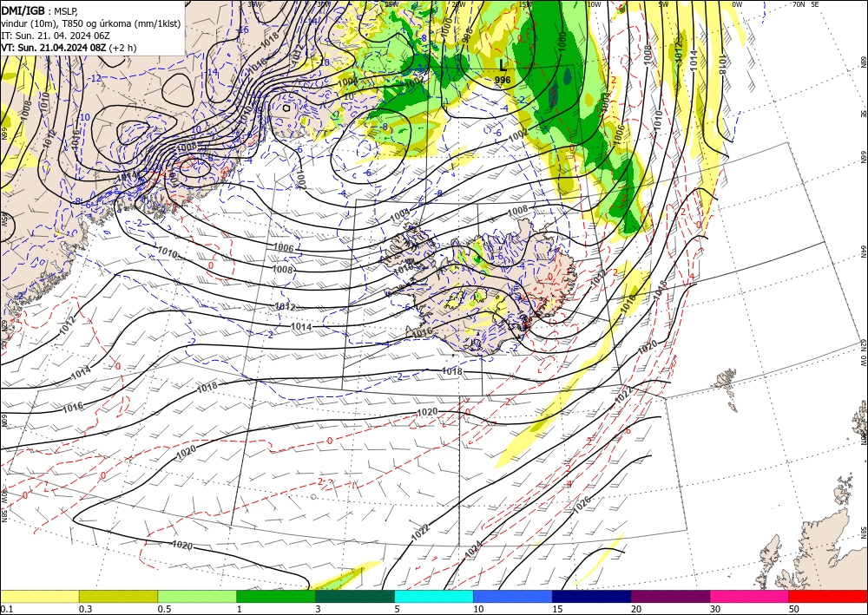Click the 'VT: Sun. 21.04.2024 08Z (+2 h)' line
The height and width of the screenshot is (615, 868).
coord(69,48)
